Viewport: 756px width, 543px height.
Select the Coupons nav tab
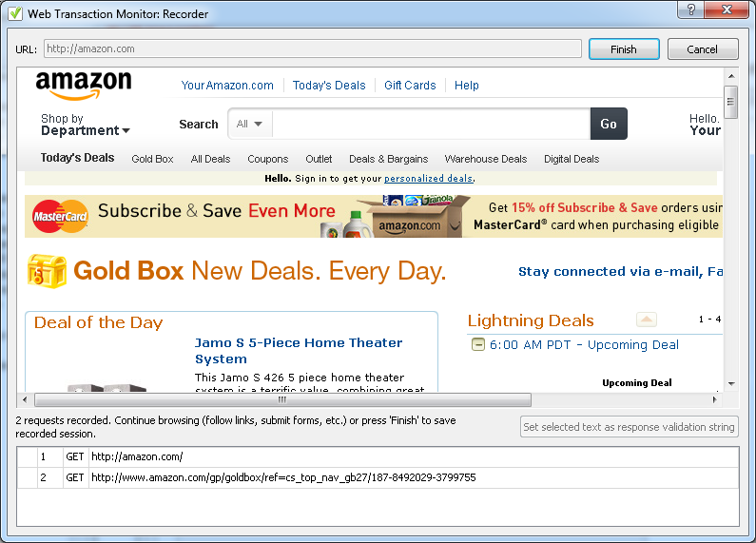(267, 159)
